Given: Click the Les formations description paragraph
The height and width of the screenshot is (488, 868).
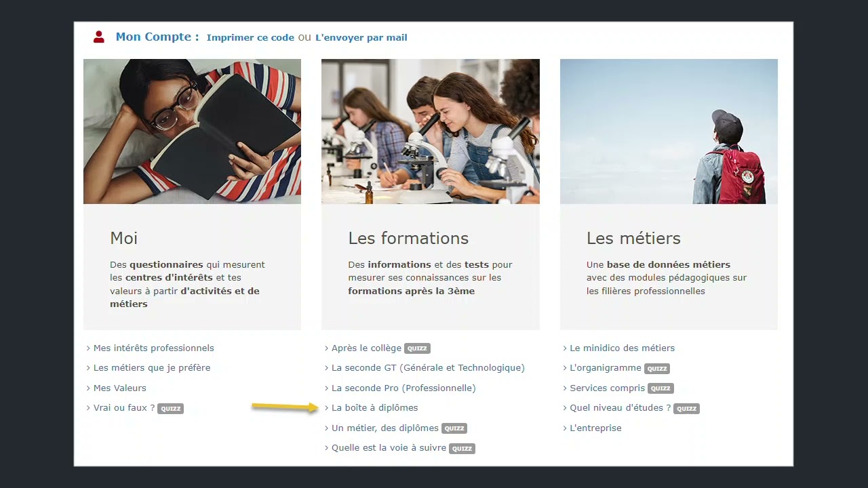Looking at the screenshot, I should click(431, 278).
